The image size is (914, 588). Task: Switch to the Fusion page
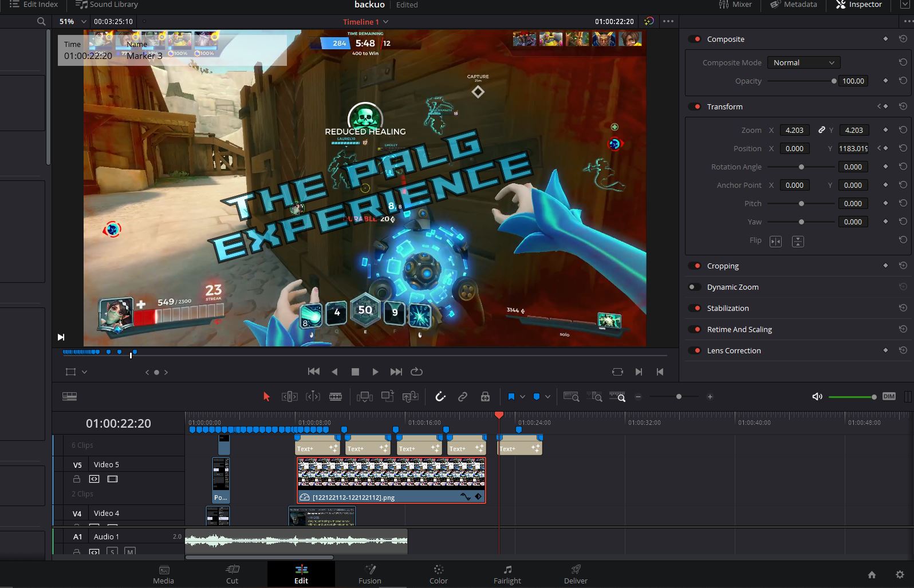click(370, 574)
